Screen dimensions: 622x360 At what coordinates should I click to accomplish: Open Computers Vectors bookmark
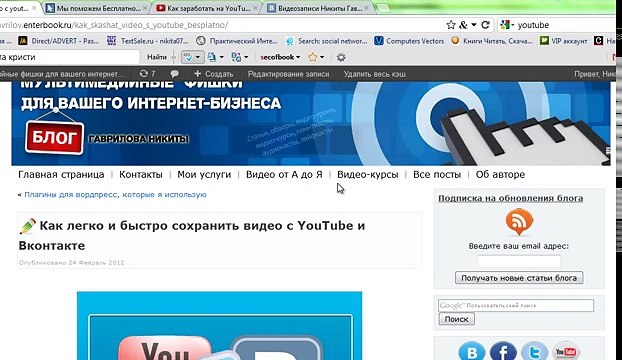point(409,41)
